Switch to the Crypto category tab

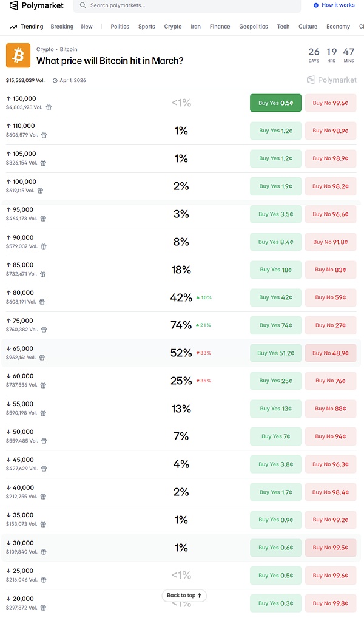(x=173, y=27)
